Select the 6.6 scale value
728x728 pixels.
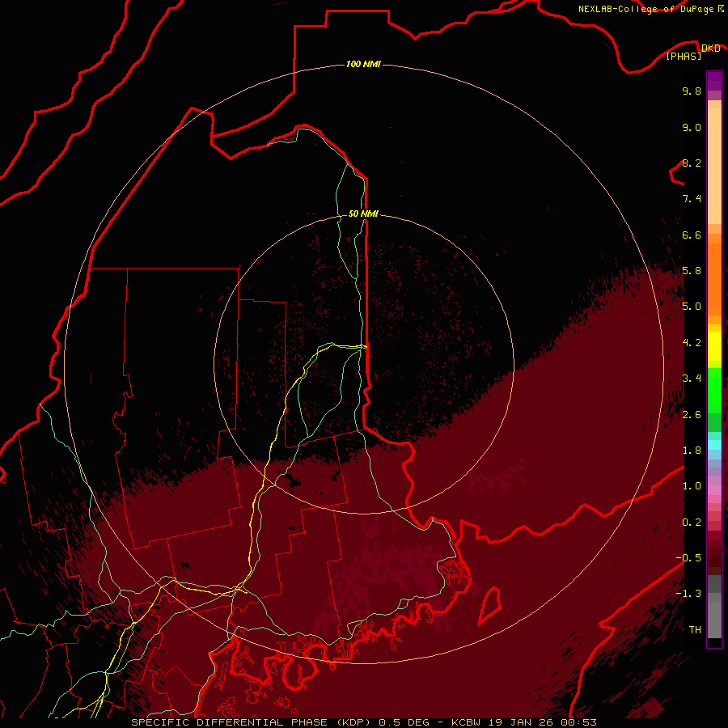692,235
